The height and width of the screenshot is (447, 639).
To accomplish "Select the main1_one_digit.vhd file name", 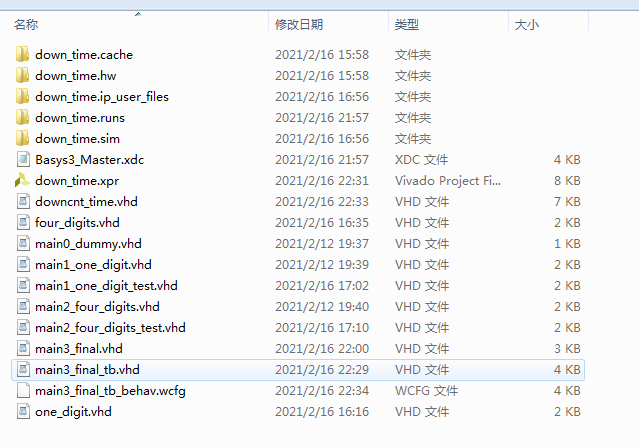I will click(x=93, y=264).
